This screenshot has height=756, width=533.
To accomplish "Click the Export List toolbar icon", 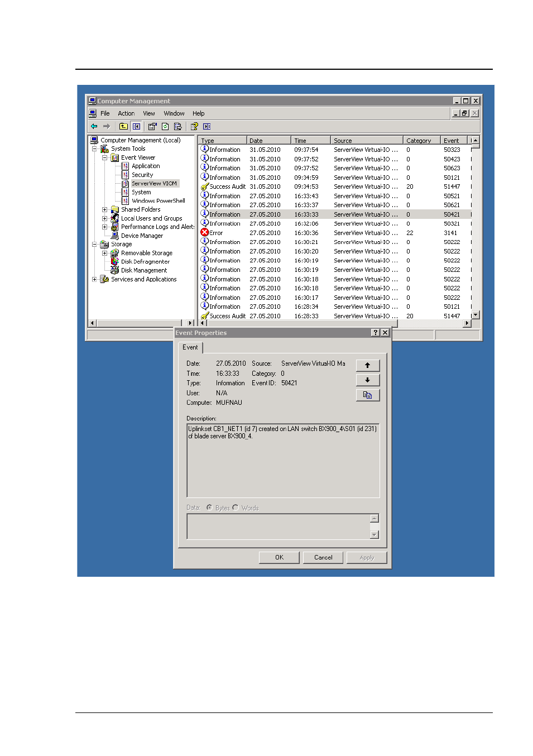I will pos(177,126).
